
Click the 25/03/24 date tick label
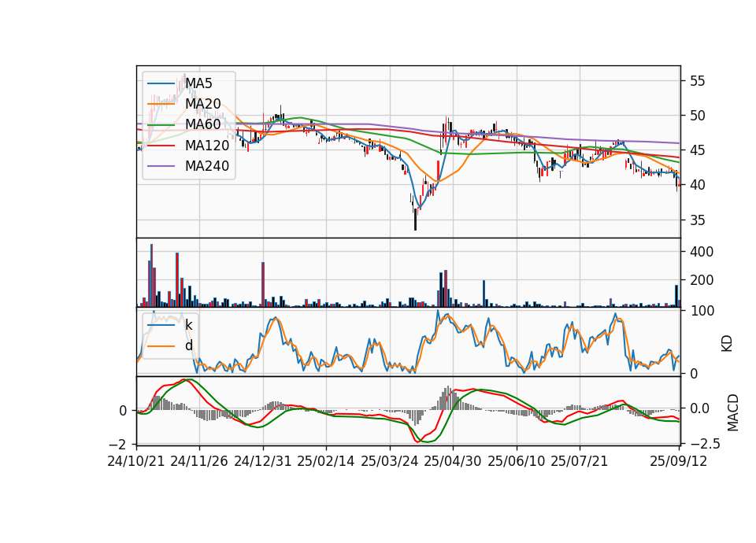(390, 461)
